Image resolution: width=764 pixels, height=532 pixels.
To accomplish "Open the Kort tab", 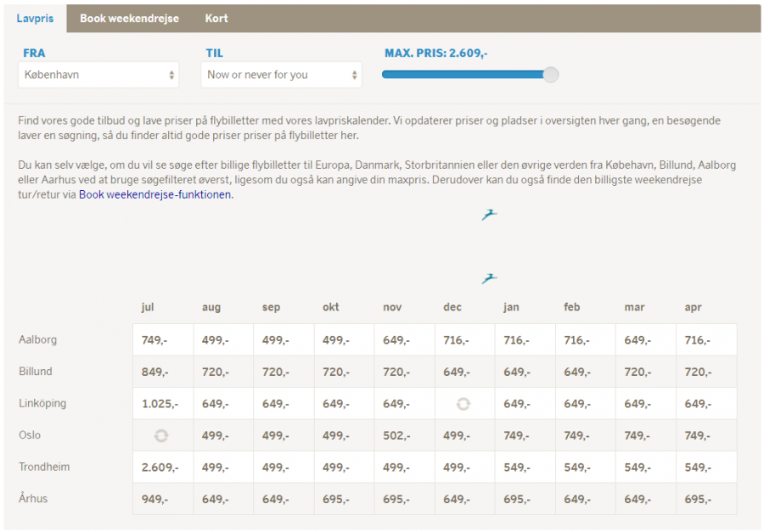I will click(216, 18).
